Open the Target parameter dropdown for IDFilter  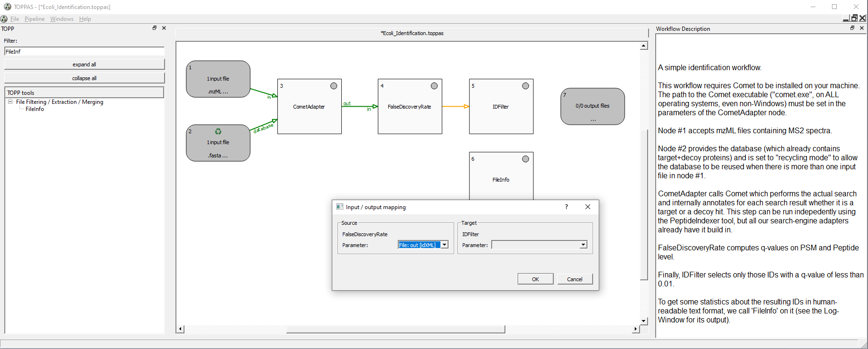pyautogui.click(x=583, y=245)
